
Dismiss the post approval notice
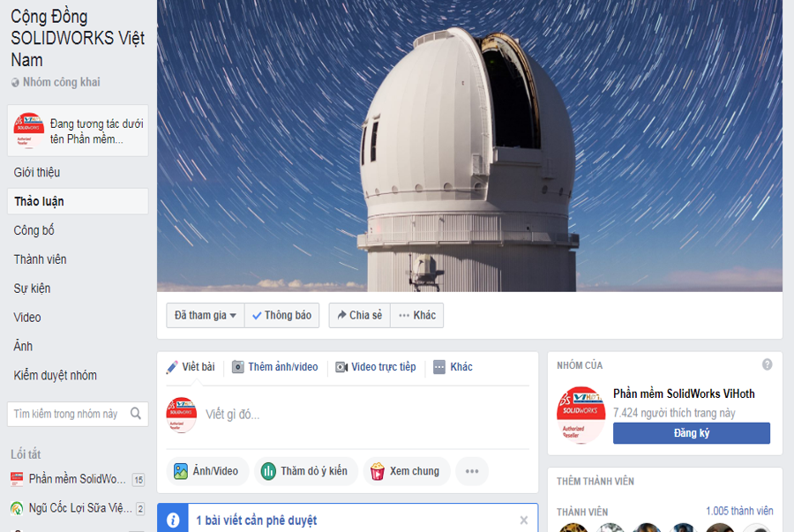523,520
